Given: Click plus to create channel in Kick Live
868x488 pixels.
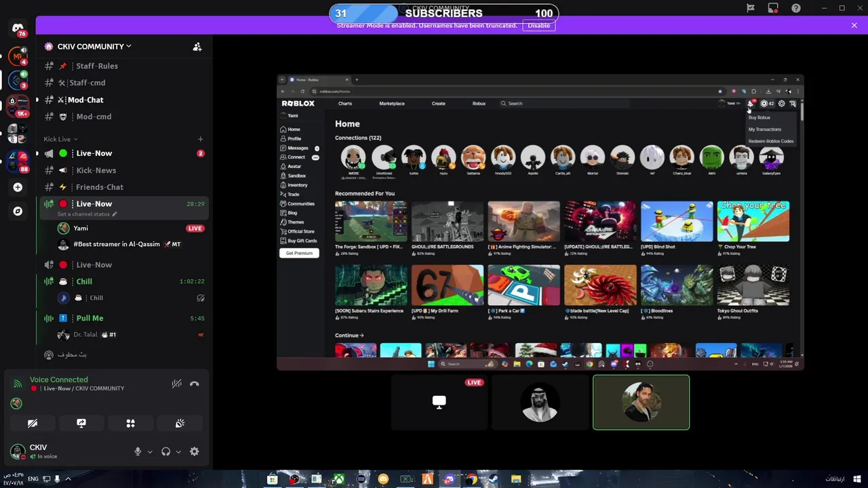Looking at the screenshot, I should point(200,139).
